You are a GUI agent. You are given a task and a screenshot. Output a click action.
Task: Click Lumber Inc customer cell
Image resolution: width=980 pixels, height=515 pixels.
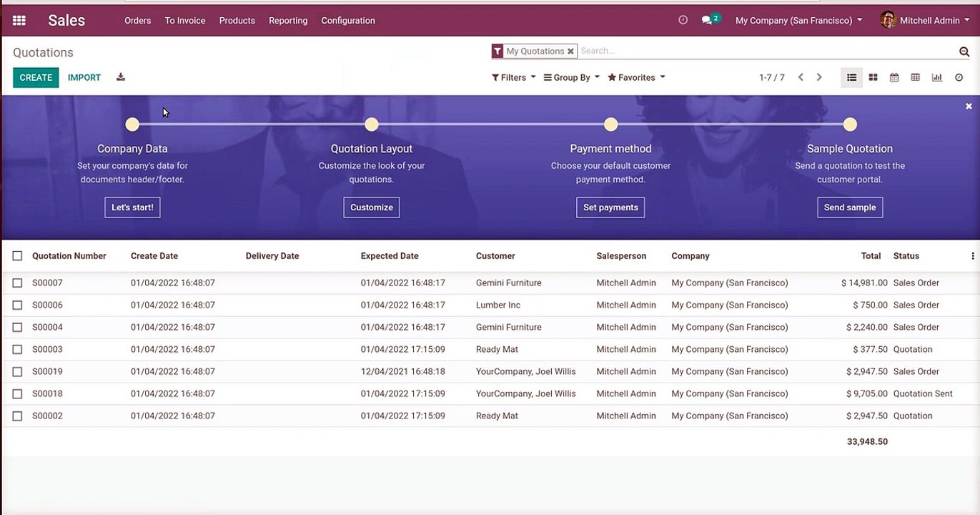(498, 305)
